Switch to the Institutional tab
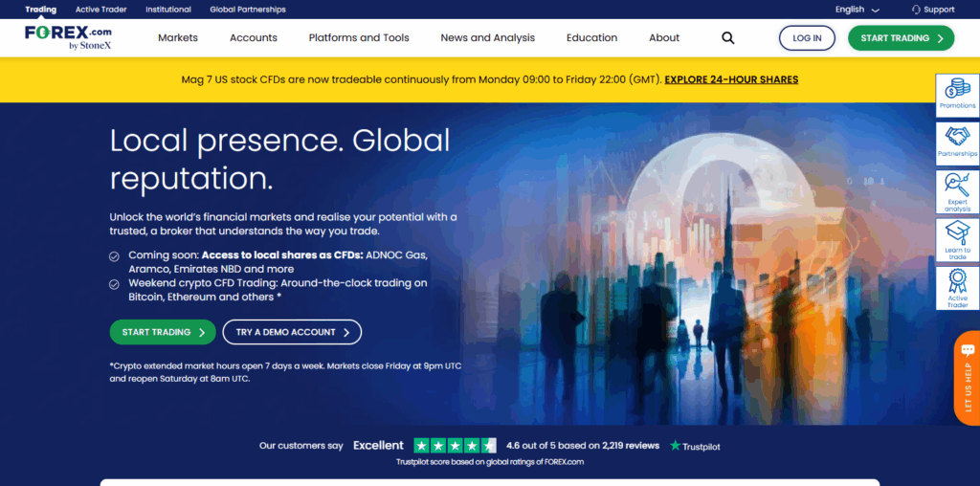Screen dimensions: 980x486 167,10
